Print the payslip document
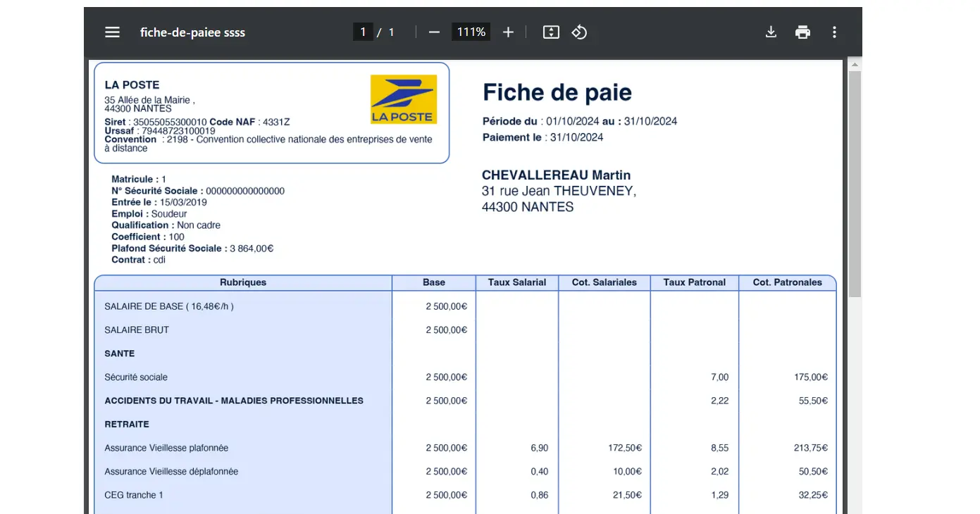The height and width of the screenshot is (514, 980). [x=802, y=32]
